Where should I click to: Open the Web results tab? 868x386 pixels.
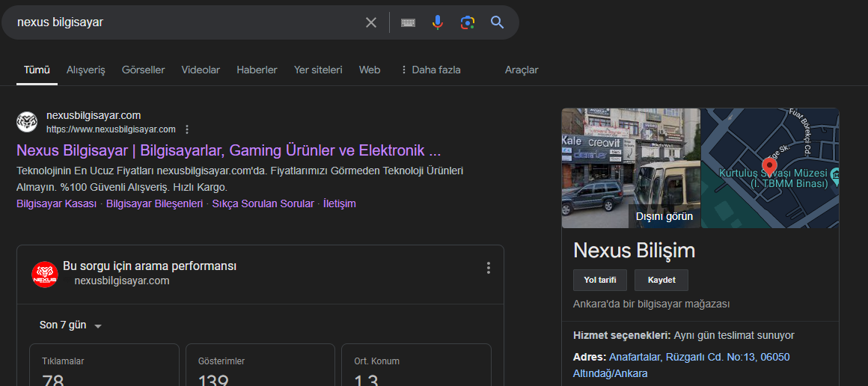click(369, 70)
